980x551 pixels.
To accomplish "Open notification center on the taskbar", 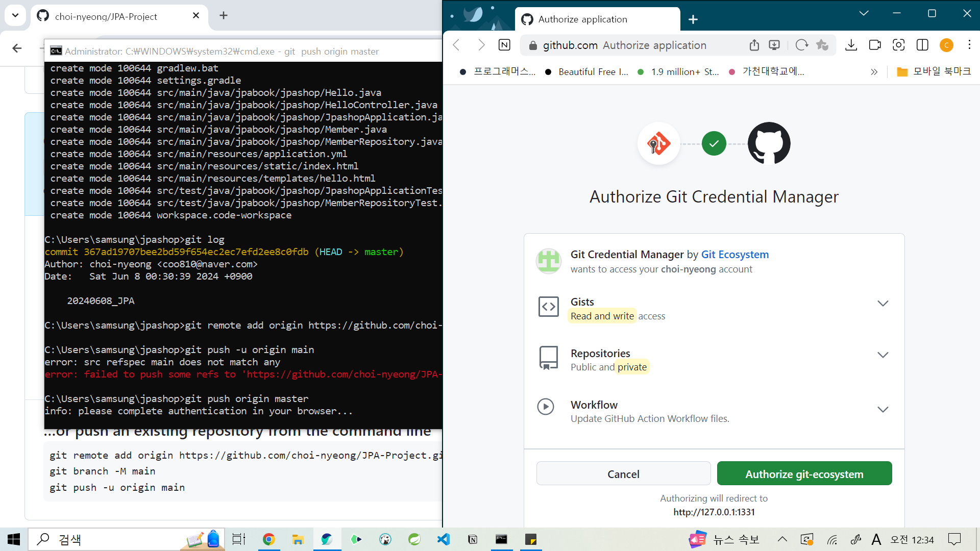I will coord(954,539).
